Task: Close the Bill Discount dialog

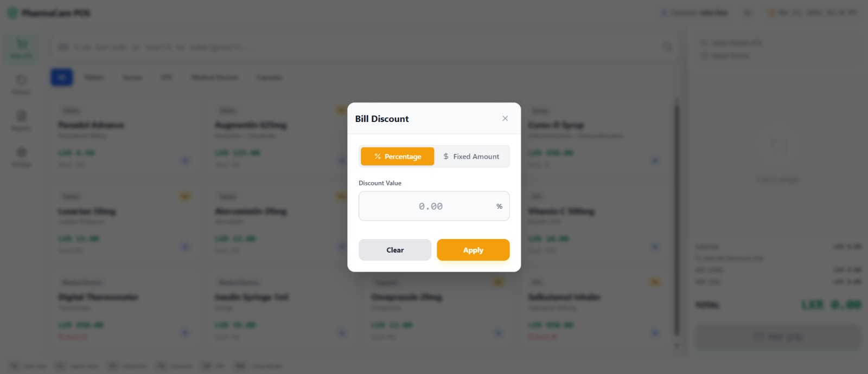Action: pos(505,118)
